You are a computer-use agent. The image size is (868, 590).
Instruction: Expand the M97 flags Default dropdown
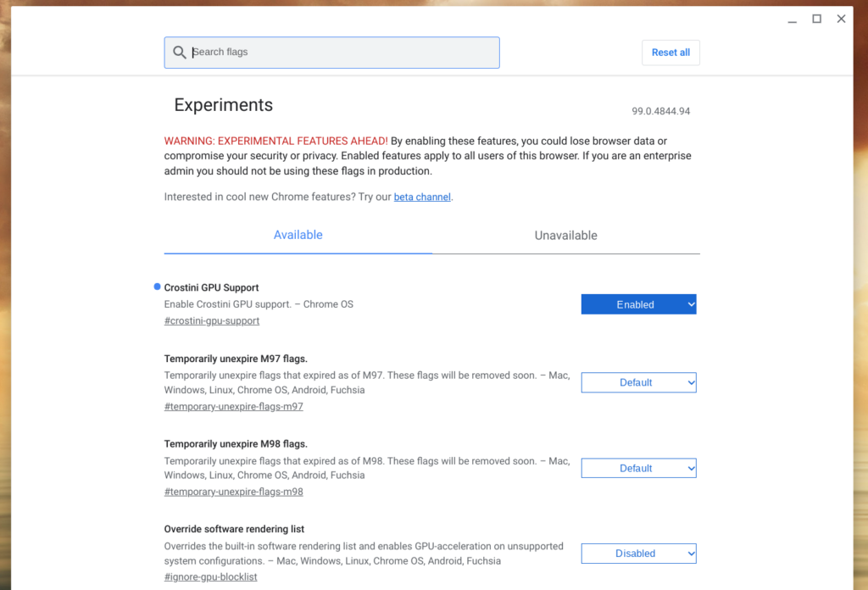click(638, 382)
